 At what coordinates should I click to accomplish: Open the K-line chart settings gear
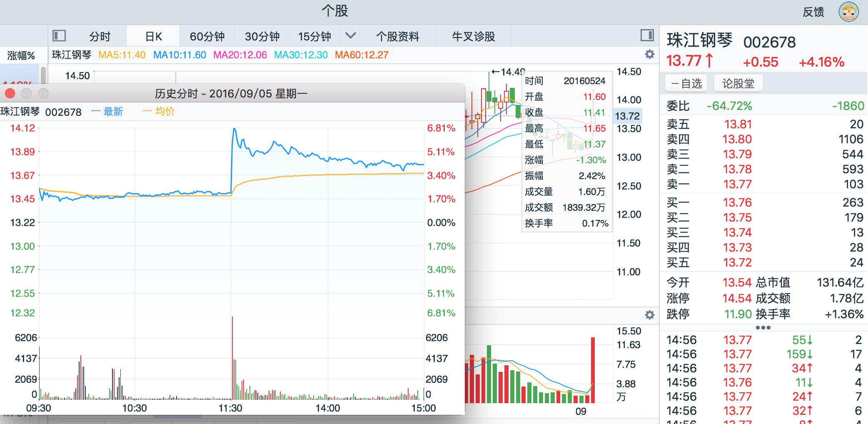click(649, 55)
